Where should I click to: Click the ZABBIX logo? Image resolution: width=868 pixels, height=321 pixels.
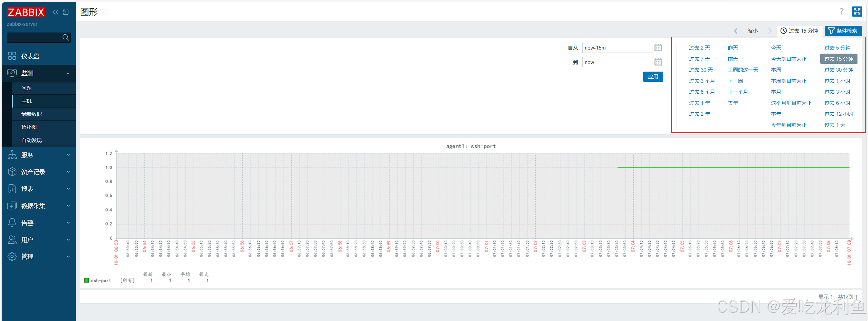click(26, 12)
